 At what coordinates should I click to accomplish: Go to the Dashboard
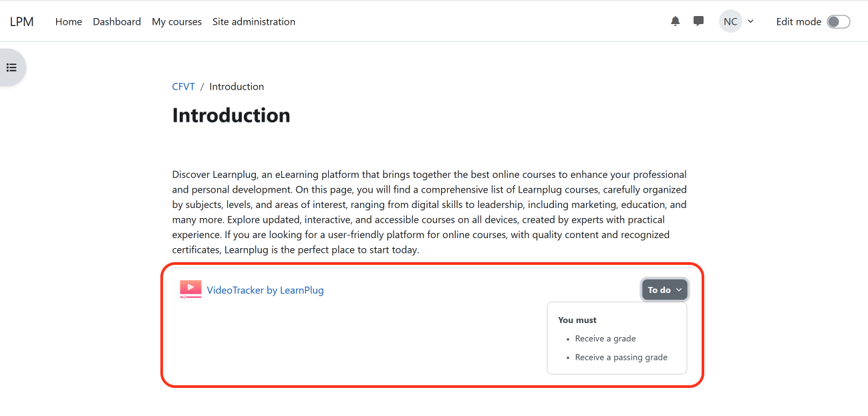[x=116, y=21]
